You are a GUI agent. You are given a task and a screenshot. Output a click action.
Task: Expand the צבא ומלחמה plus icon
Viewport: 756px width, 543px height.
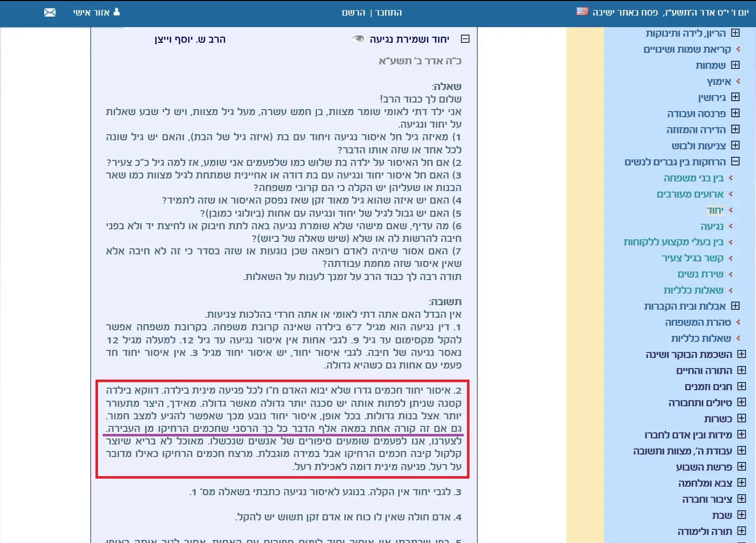click(x=741, y=483)
